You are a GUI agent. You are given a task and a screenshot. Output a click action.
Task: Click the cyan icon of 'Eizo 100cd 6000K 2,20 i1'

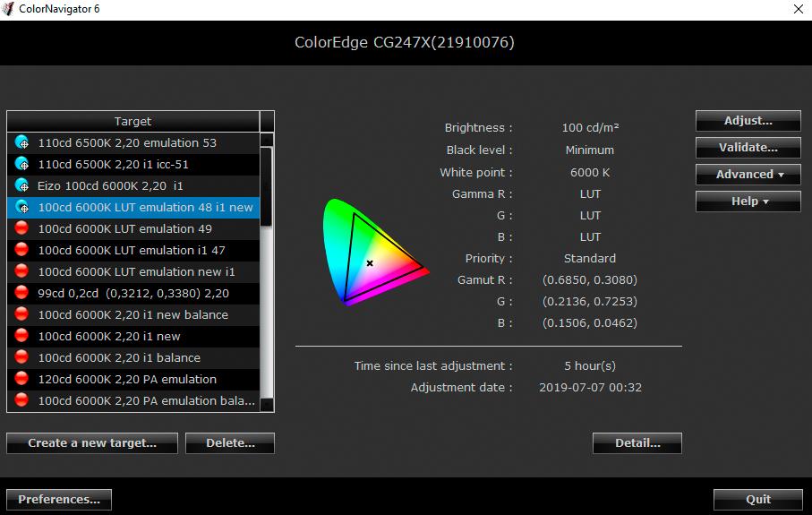[21, 185]
